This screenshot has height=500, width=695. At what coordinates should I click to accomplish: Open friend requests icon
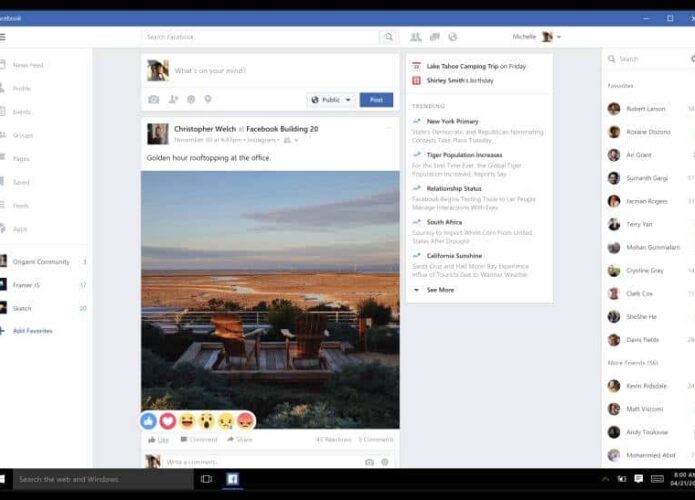coord(415,37)
